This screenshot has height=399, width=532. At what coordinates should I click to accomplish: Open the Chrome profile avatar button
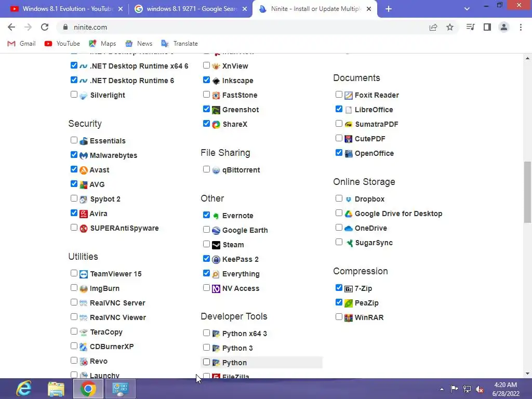[504, 27]
